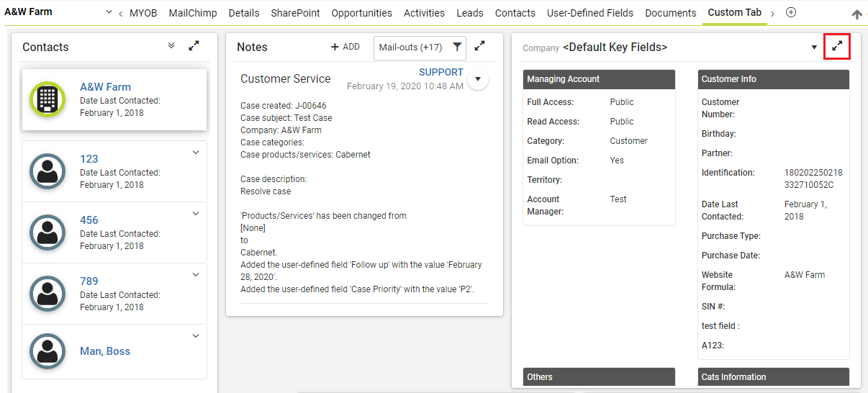Click the Category value Customer

coord(629,141)
